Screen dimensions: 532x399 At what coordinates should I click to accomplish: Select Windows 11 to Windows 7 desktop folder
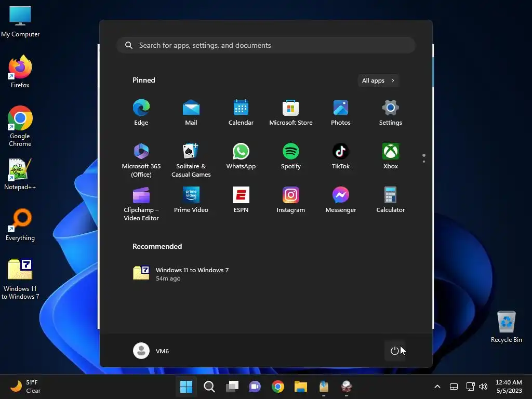[20, 279]
